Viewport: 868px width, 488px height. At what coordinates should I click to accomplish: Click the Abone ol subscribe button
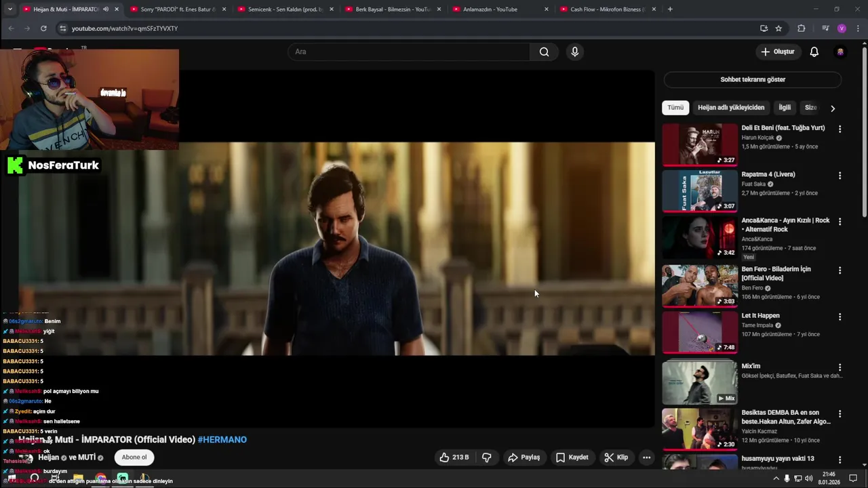click(134, 457)
